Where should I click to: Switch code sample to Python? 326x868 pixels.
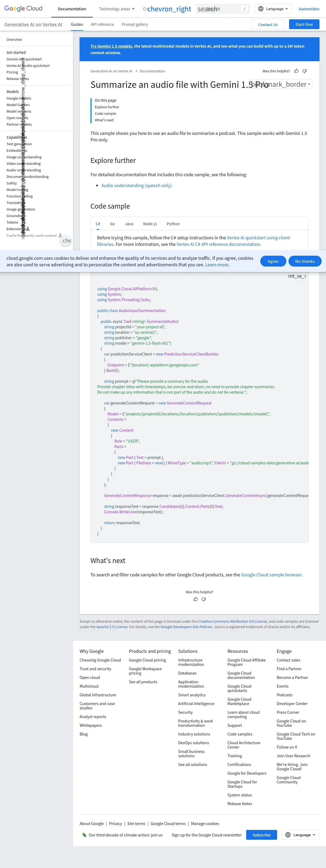tap(173, 224)
